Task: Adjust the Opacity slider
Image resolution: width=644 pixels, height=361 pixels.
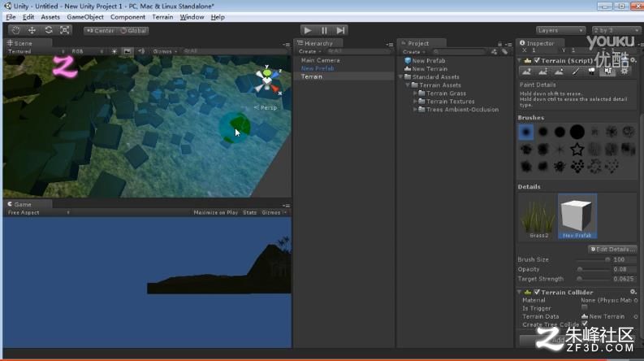Action: point(594,269)
